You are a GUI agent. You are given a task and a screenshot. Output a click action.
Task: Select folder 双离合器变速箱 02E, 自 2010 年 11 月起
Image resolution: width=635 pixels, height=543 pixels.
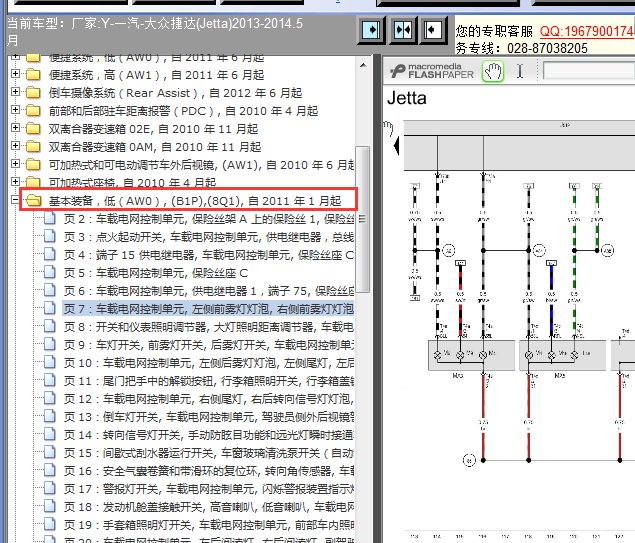pos(153,129)
